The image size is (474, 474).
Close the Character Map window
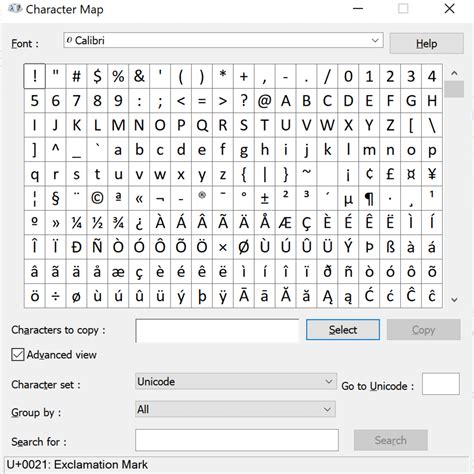(449, 8)
